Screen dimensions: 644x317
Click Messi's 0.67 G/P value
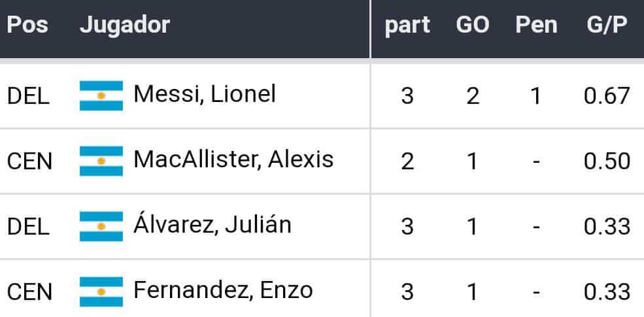point(606,95)
